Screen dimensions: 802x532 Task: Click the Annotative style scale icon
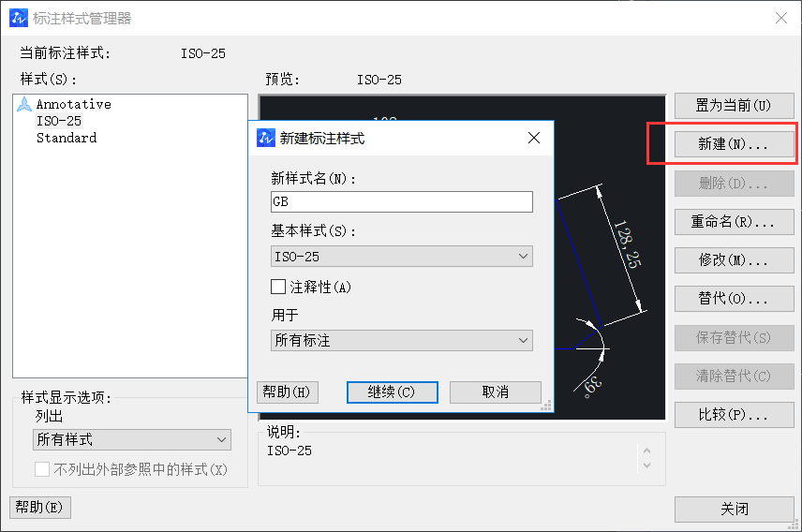pyautogui.click(x=24, y=104)
